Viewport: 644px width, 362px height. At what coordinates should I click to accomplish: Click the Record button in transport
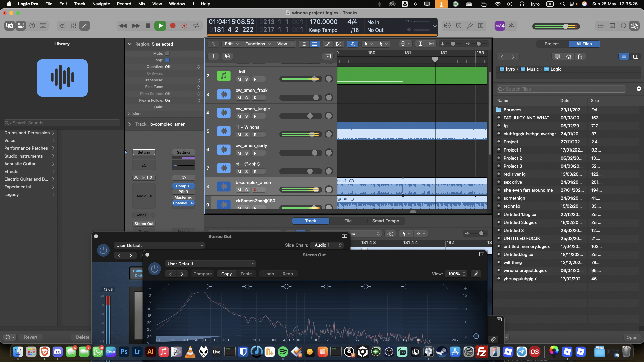(x=173, y=26)
